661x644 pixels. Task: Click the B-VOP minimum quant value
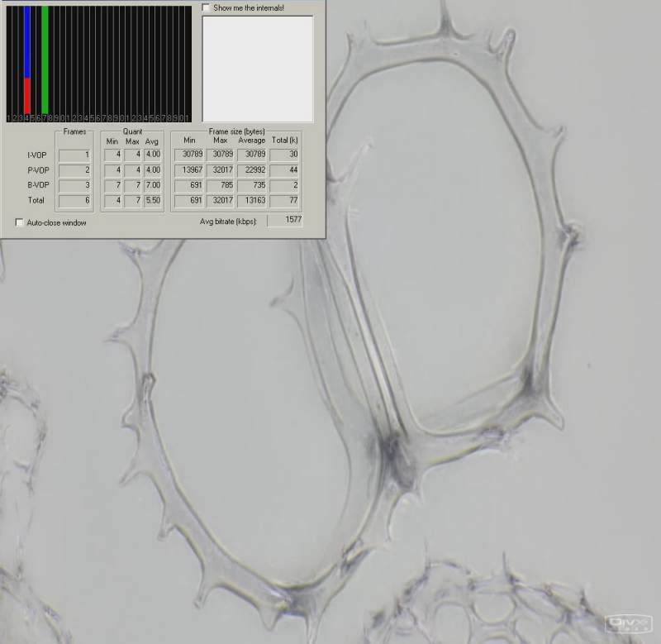click(x=113, y=185)
